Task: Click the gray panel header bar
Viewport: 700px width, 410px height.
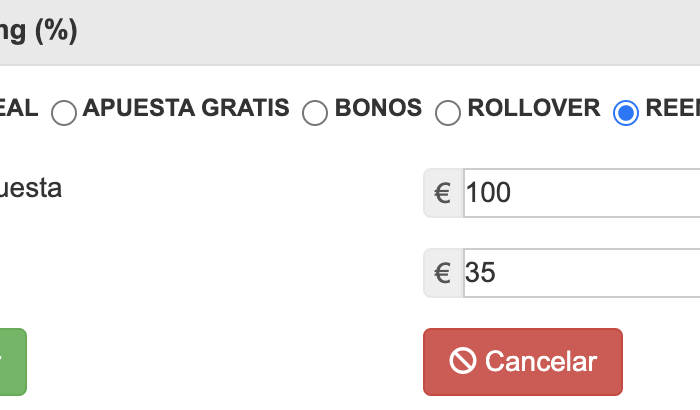Action: (x=350, y=33)
